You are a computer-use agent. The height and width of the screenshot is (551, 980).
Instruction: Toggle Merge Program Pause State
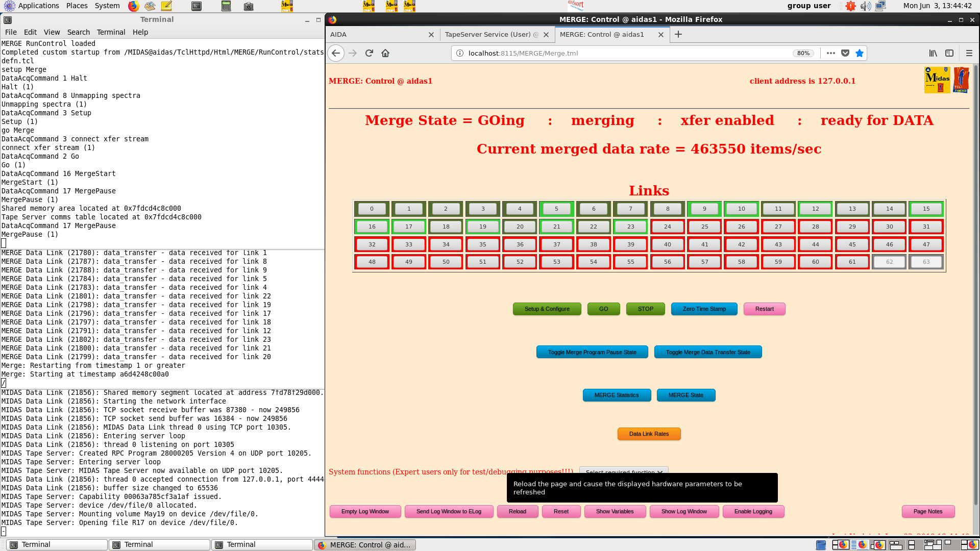click(x=592, y=352)
